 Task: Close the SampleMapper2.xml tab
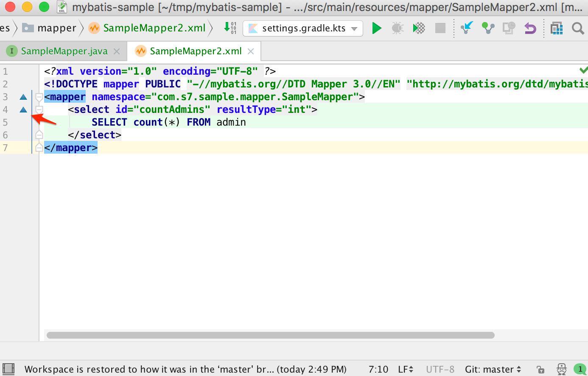[x=251, y=51]
